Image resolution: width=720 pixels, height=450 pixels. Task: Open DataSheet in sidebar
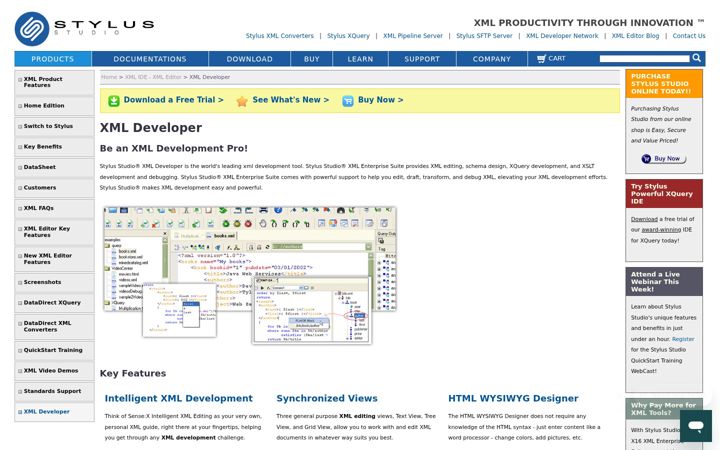click(54, 167)
